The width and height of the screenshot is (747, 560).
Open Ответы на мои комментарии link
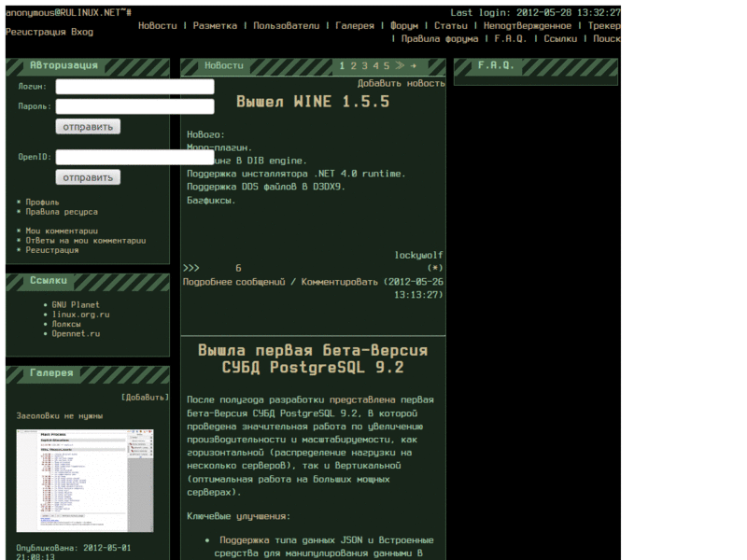pyautogui.click(x=86, y=241)
